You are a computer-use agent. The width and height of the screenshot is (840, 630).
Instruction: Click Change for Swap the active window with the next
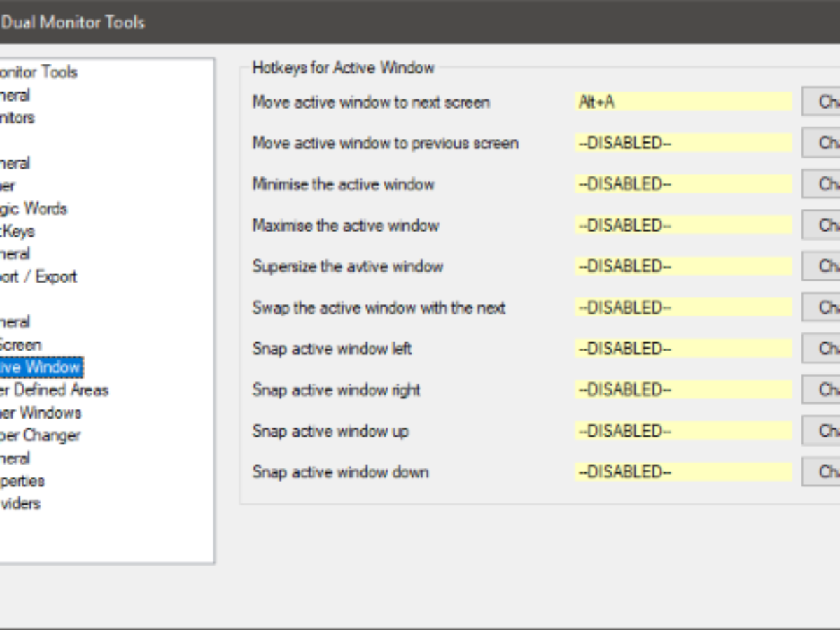click(x=822, y=307)
